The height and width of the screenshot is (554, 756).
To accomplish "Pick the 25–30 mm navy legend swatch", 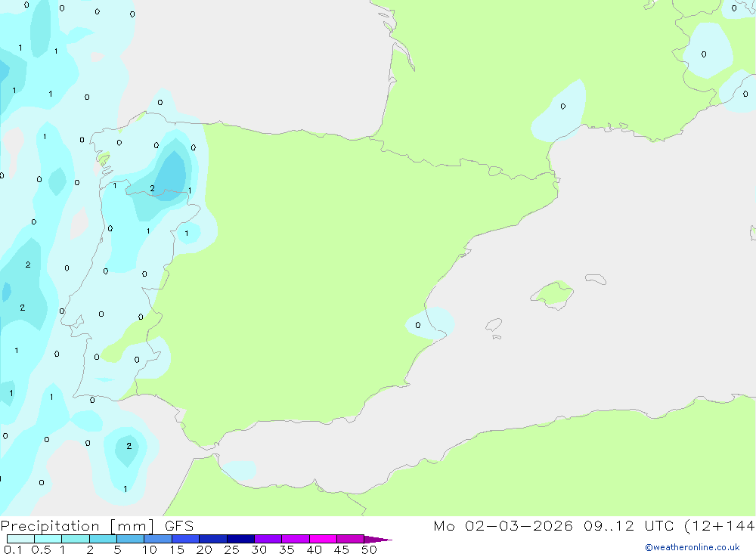I will pyautogui.click(x=240, y=539).
